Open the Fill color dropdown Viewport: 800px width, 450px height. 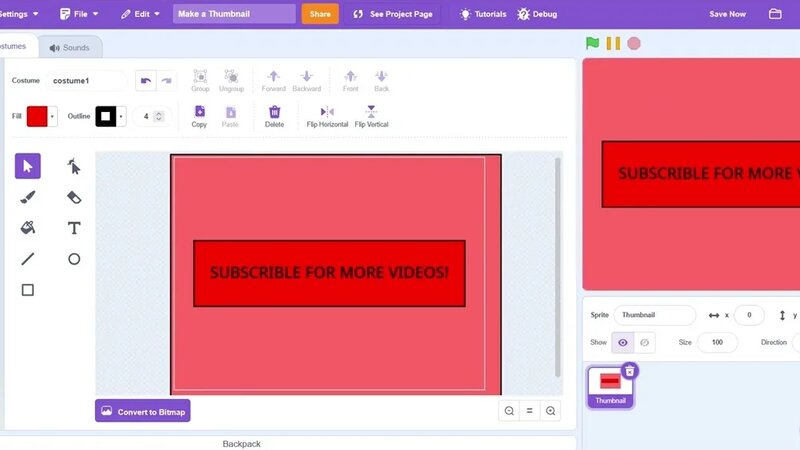[x=52, y=116]
